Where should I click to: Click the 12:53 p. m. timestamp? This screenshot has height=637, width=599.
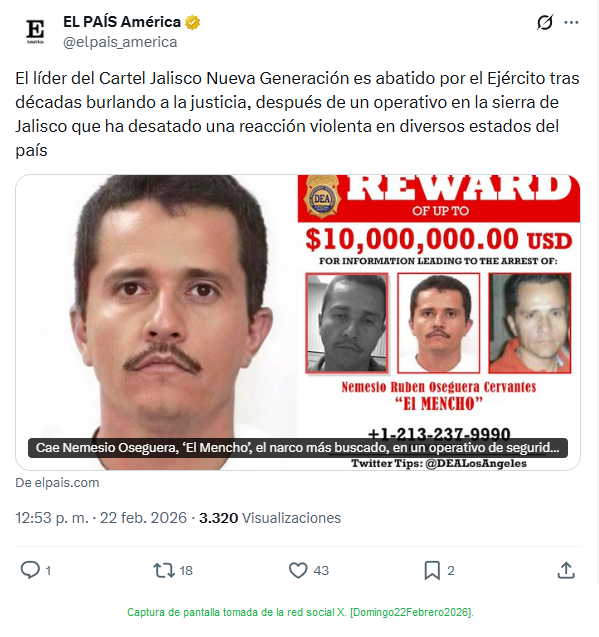click(52, 518)
